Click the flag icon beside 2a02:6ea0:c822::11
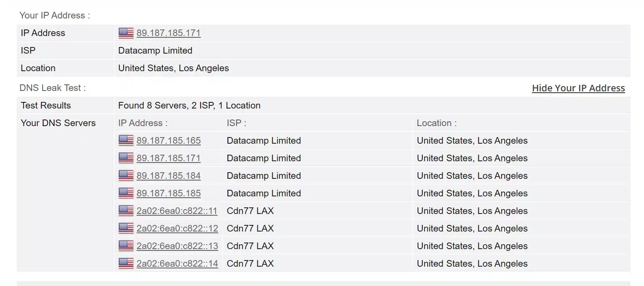This screenshot has height=286, width=644. (126, 211)
